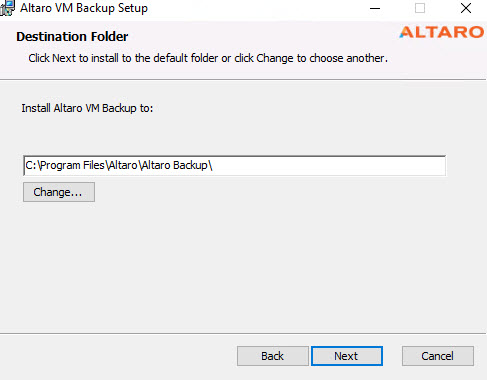Image resolution: width=487 pixels, height=380 pixels.
Task: Minimize the Altaro VM Backup Setup window
Action: (x=375, y=8)
